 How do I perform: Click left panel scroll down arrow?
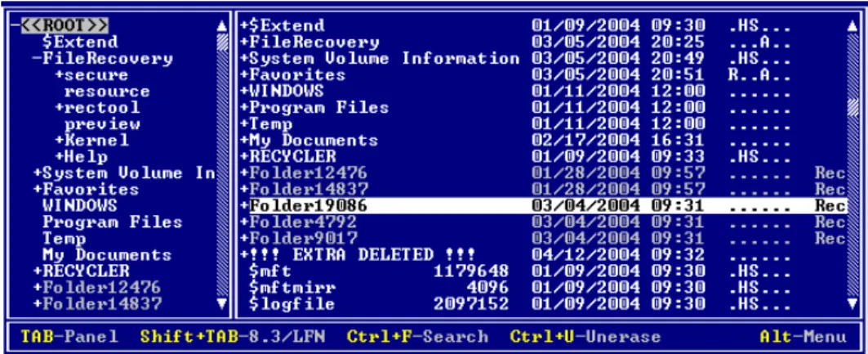(223, 303)
